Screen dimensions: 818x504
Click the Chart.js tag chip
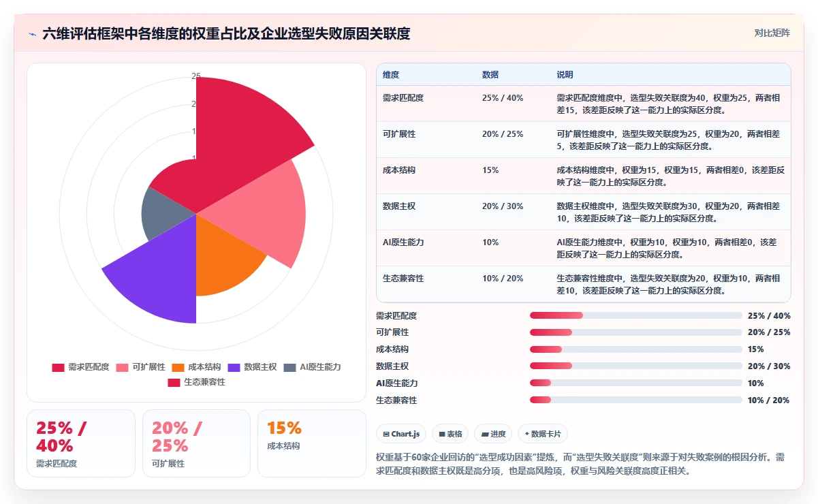pyautogui.click(x=401, y=434)
